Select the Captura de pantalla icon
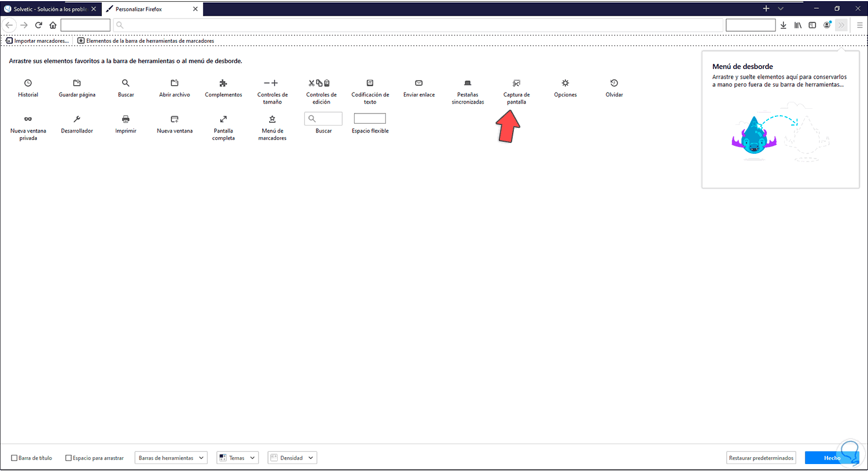Screen dimensions: 868x471 (516, 83)
